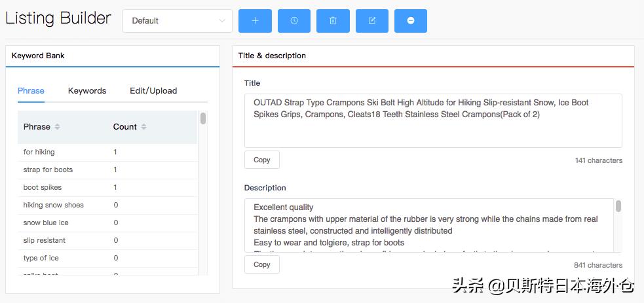Sort by the Phrase column arrows
The width and height of the screenshot is (644, 303).
[x=57, y=127]
